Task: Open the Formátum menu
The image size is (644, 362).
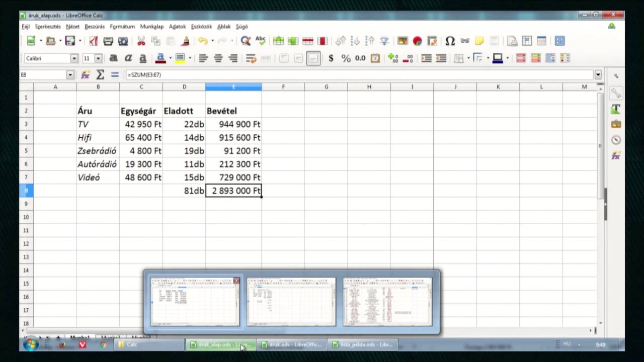Action: [x=122, y=27]
